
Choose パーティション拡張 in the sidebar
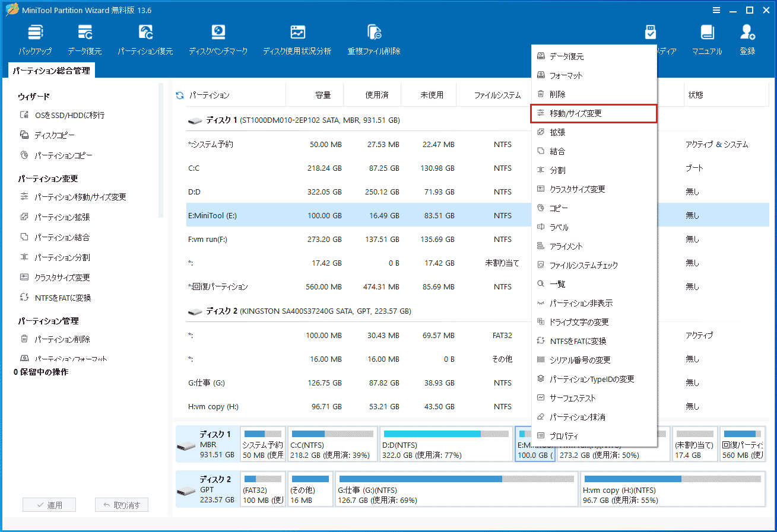pos(55,217)
